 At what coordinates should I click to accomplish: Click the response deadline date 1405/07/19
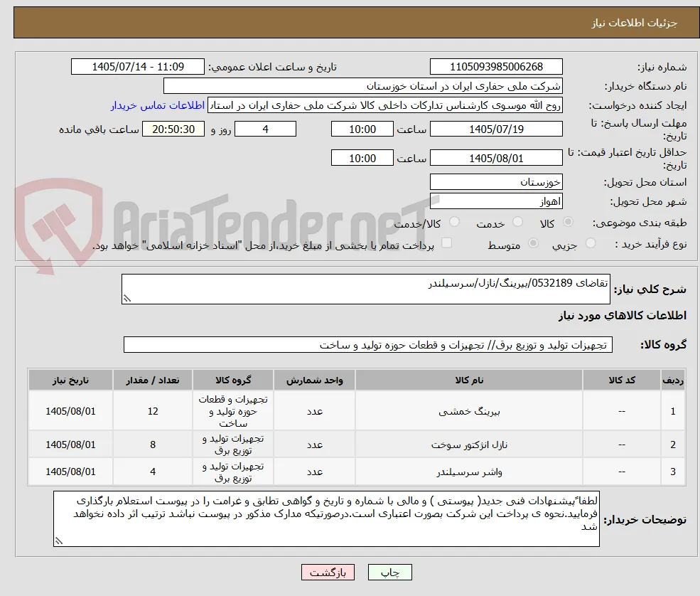click(496, 129)
